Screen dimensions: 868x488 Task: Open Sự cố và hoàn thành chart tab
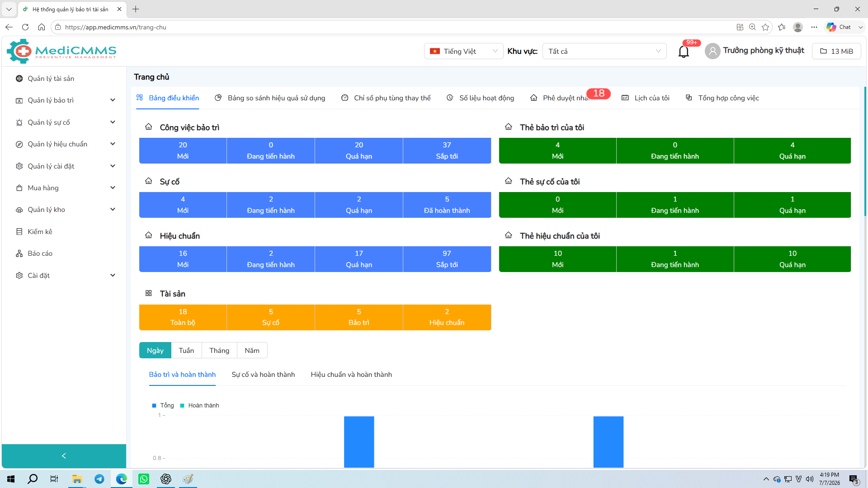coord(263,375)
